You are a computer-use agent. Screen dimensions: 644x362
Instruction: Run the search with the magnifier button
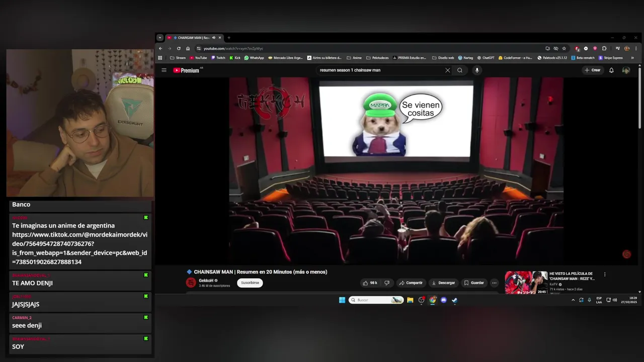pyautogui.click(x=460, y=70)
